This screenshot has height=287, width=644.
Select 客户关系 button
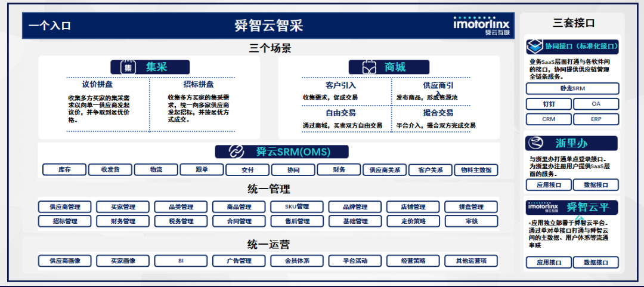point(431,170)
